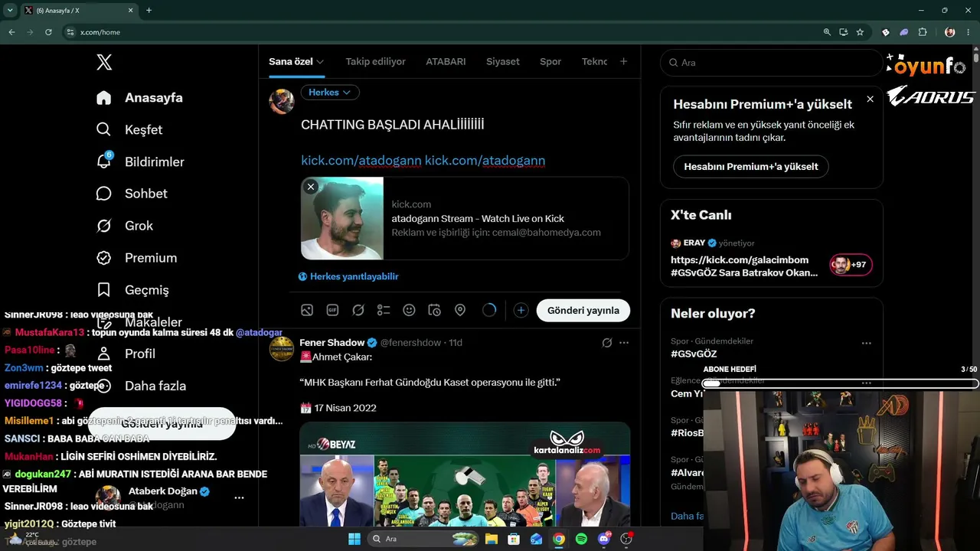Open account menu dots beside Ataberk Doğan
The image size is (980, 551).
click(239, 497)
